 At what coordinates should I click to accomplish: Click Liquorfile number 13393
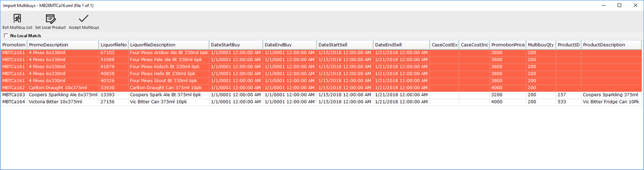pos(113,95)
